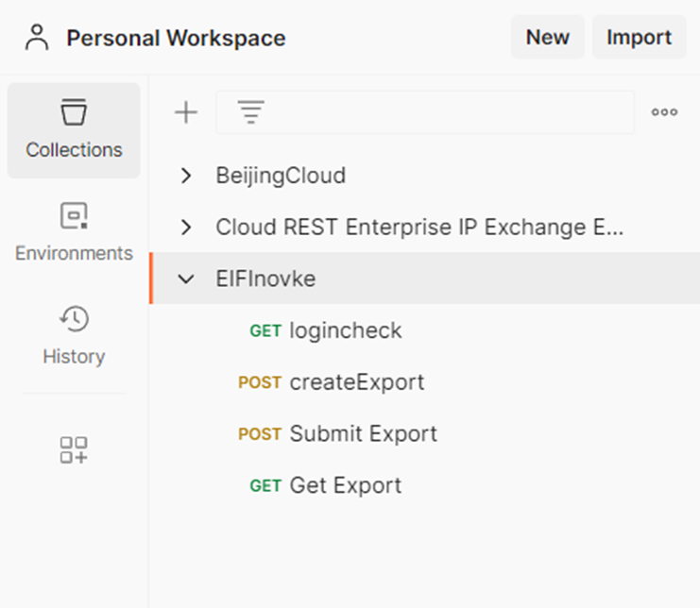700x608 pixels.
Task: Collapse the EIFInovke collection chevron
Action: (186, 279)
